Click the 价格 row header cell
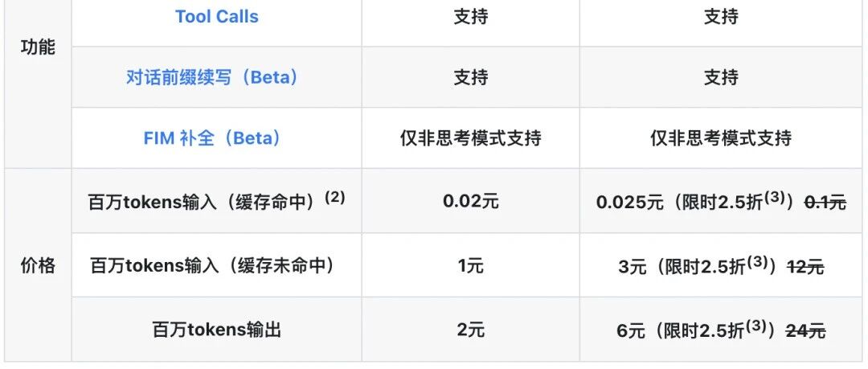The width and height of the screenshot is (868, 369). point(38,265)
